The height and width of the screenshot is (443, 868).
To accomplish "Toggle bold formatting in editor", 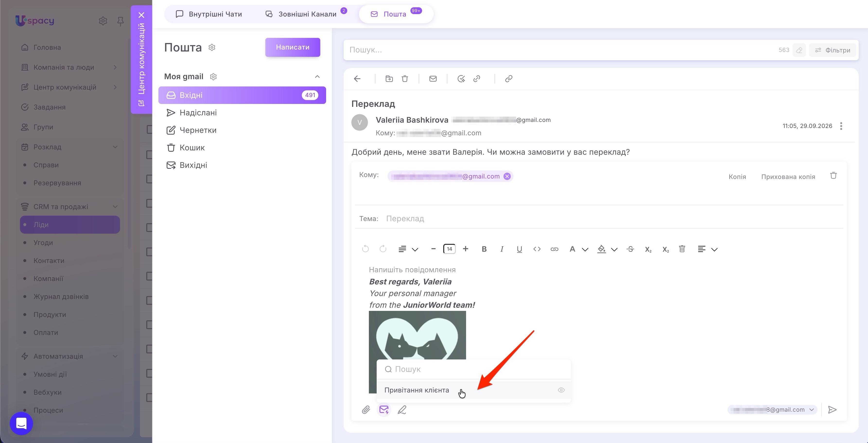I will click(484, 249).
